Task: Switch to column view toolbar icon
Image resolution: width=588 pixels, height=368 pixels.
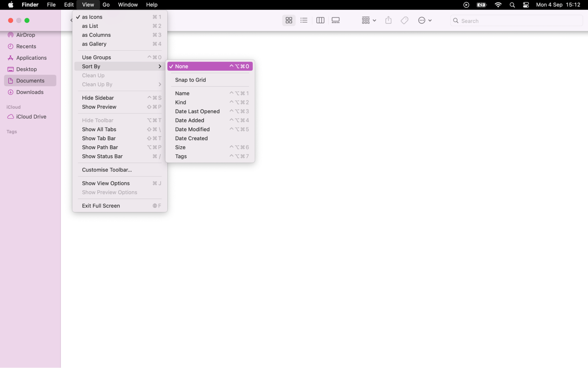Action: click(x=320, y=20)
